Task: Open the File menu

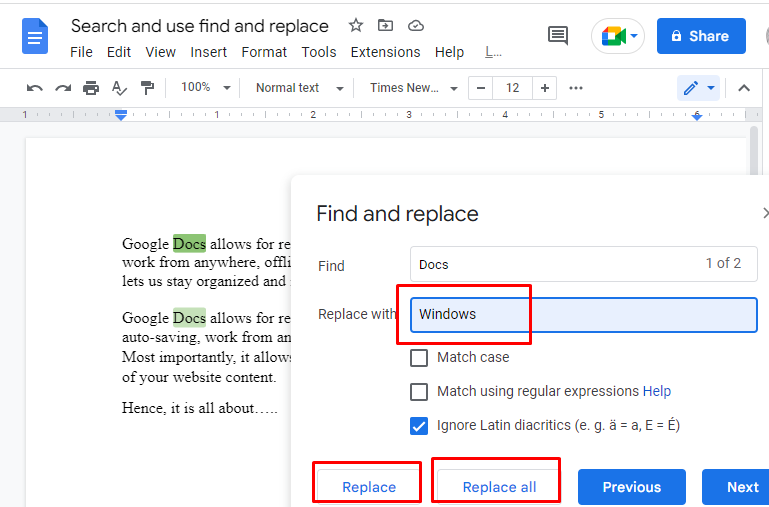Action: [x=81, y=52]
